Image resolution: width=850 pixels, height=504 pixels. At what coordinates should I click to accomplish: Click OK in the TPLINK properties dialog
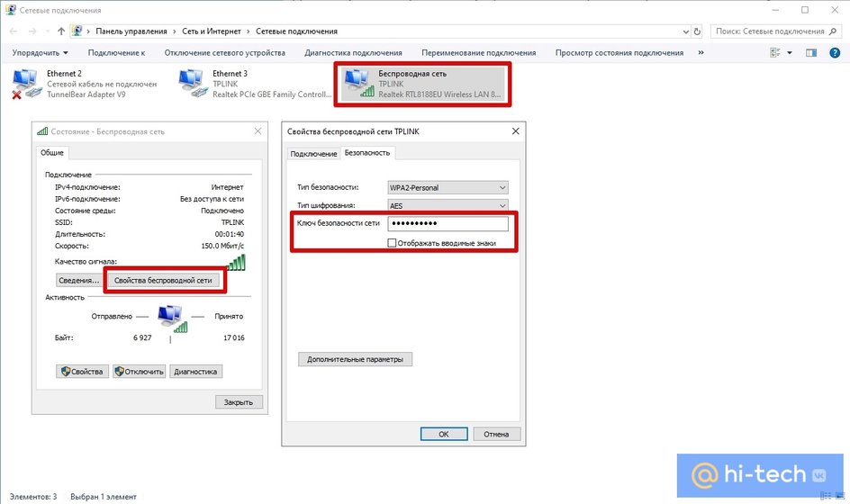pos(444,434)
